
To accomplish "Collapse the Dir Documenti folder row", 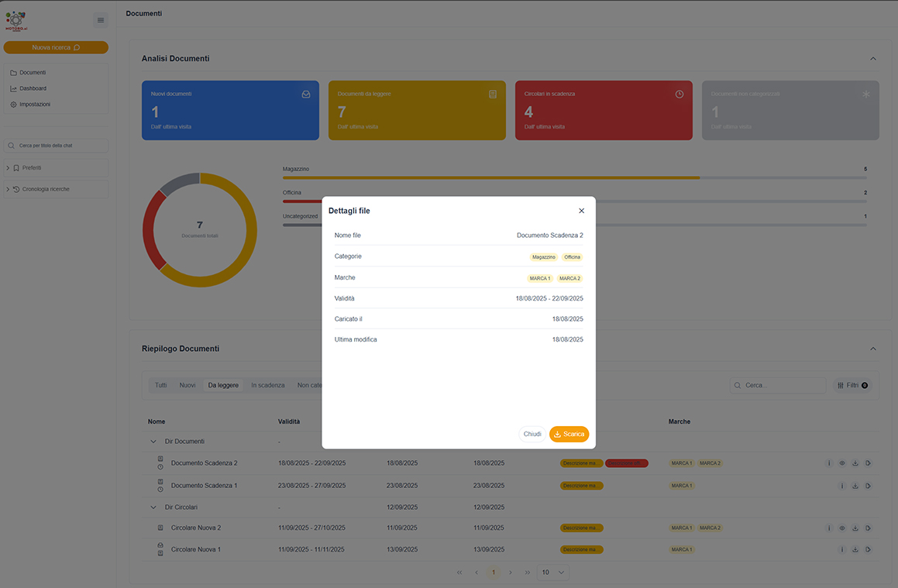I will (153, 442).
